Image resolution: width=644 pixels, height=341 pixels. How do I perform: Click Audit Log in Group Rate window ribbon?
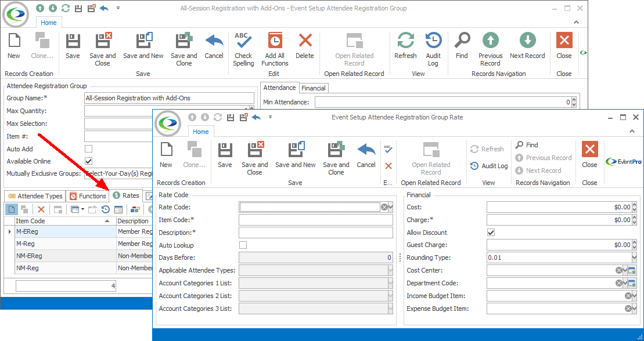point(490,166)
